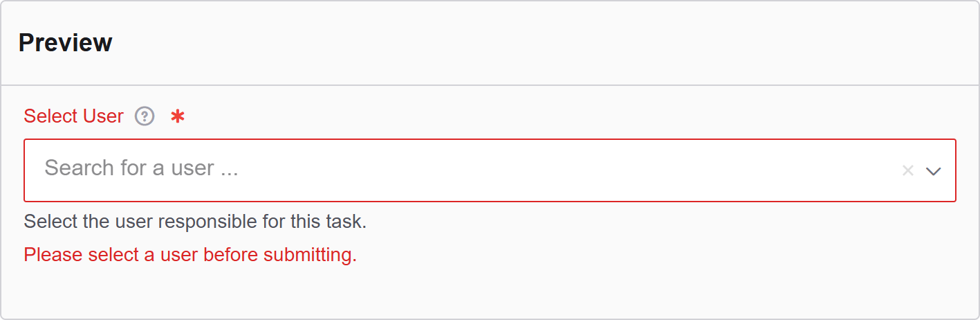Click the asterisk marking Select User required
The width and height of the screenshot is (980, 320).
178,116
